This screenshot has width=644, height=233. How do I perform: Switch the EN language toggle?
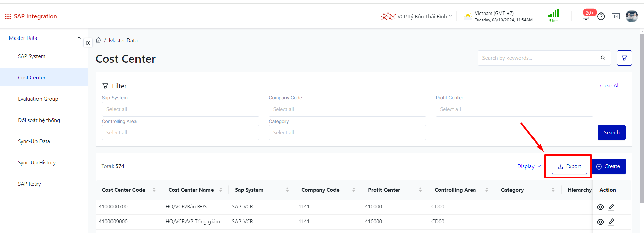(x=616, y=16)
